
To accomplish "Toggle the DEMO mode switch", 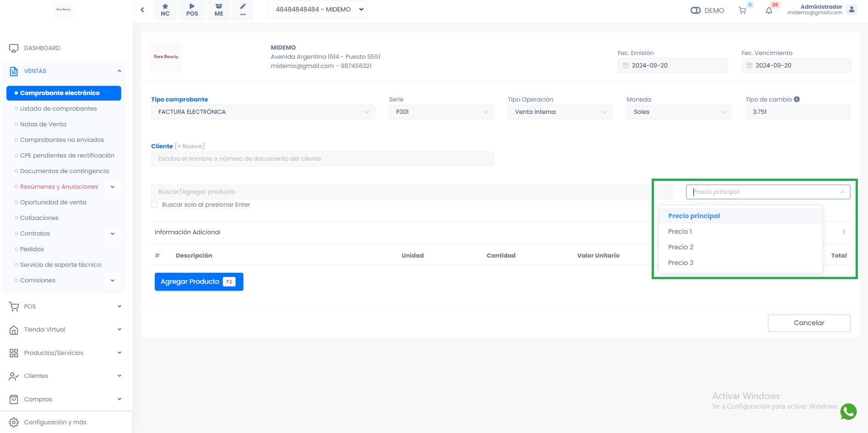I will [x=695, y=11].
